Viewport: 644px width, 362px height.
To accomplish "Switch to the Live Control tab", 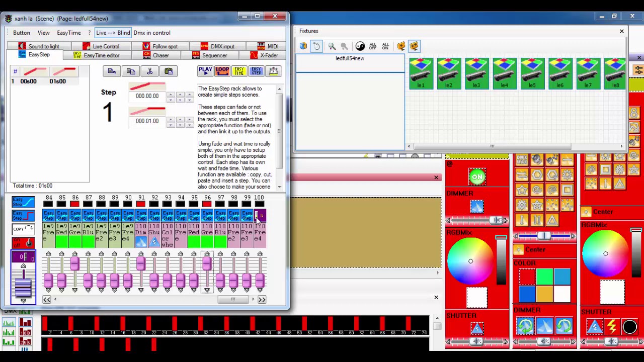I will tap(101, 46).
